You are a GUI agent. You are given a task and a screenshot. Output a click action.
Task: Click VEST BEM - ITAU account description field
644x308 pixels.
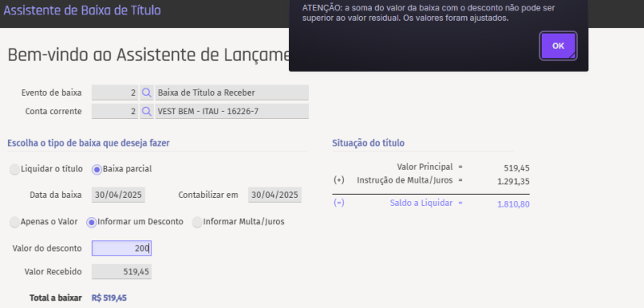point(232,111)
